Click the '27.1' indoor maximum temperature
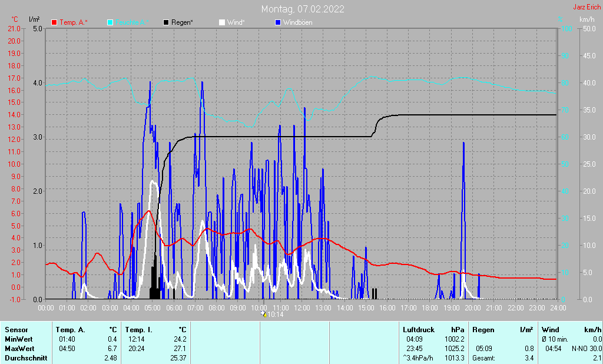This screenshot has width=603, height=364. [180, 349]
